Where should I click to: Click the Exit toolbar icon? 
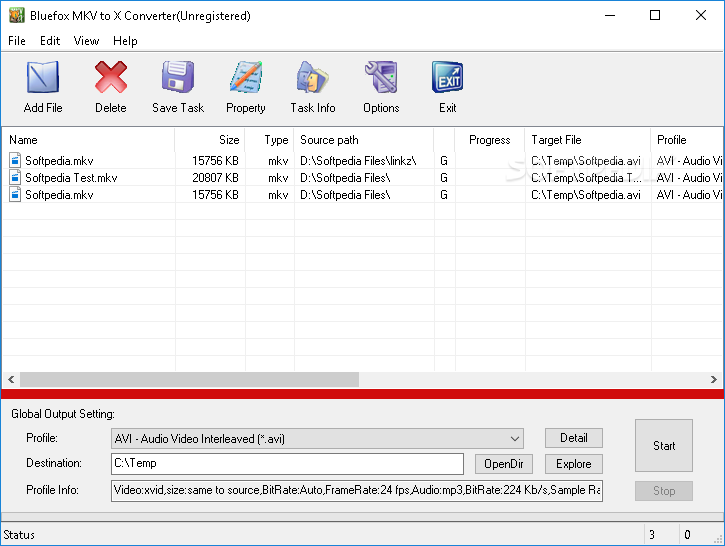click(x=448, y=77)
